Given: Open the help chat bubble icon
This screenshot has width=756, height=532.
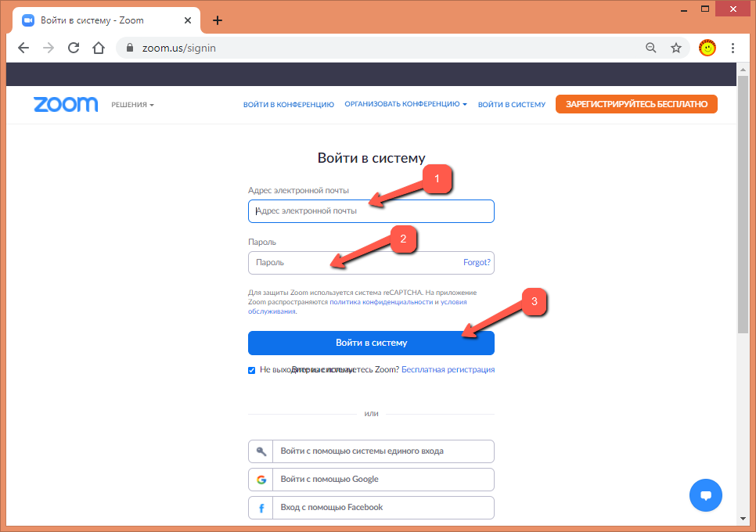Looking at the screenshot, I should point(705,495).
